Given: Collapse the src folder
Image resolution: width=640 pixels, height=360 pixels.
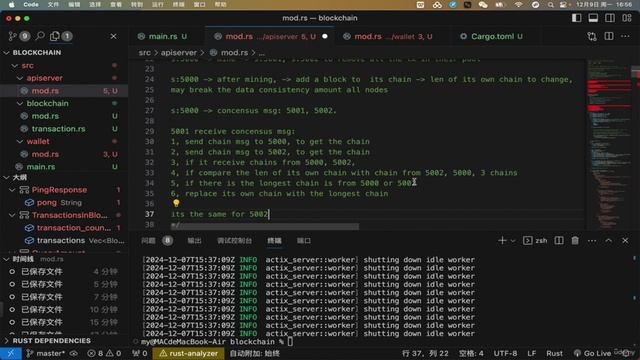Looking at the screenshot, I should [x=15, y=66].
